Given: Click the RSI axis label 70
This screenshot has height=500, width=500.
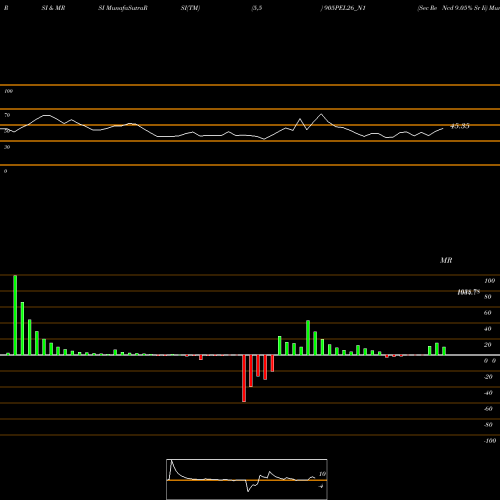Looking at the screenshot, I should click(7, 115).
